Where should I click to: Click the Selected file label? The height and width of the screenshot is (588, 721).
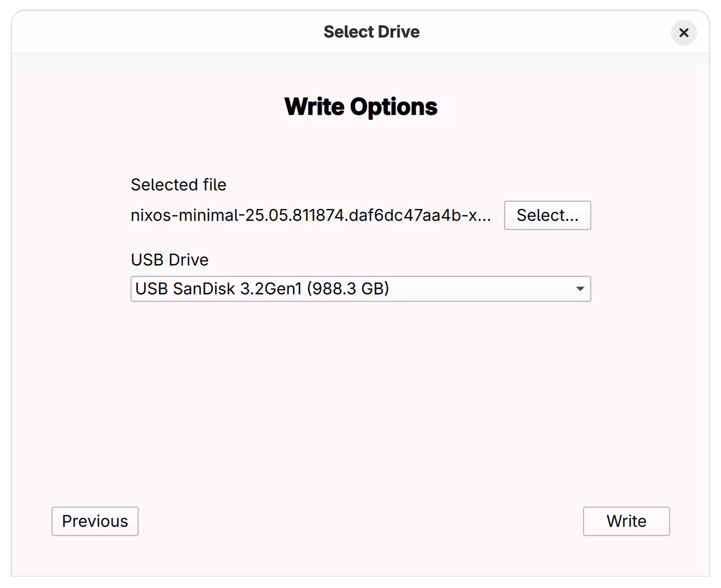pyautogui.click(x=179, y=185)
